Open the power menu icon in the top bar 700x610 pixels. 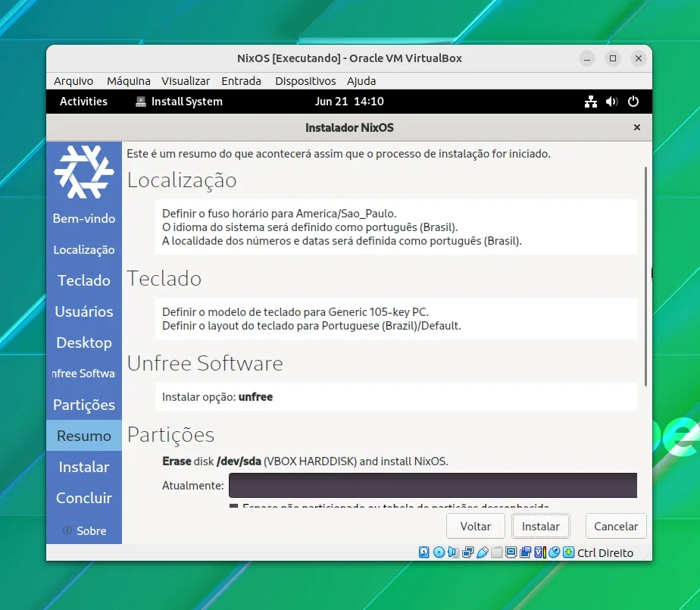(633, 102)
